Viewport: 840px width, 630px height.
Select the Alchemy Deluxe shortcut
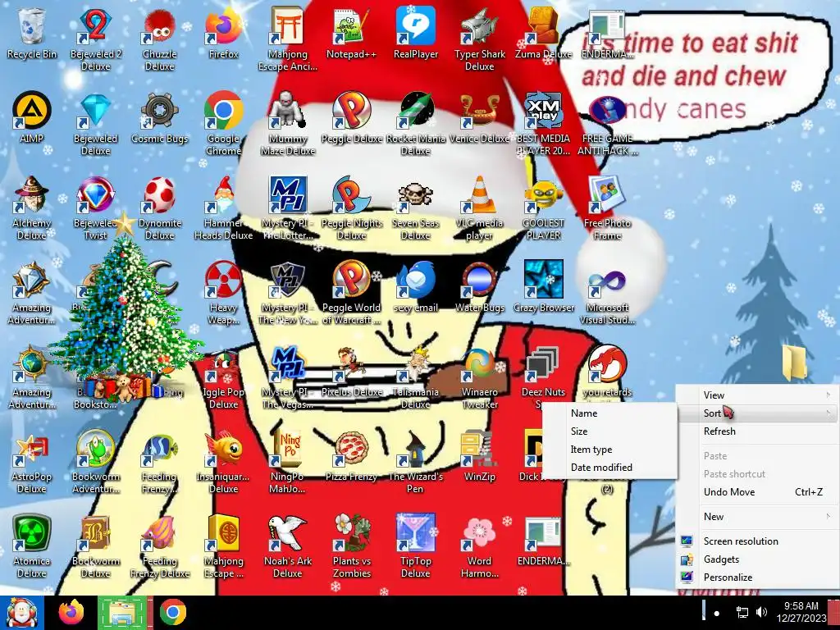(x=32, y=209)
